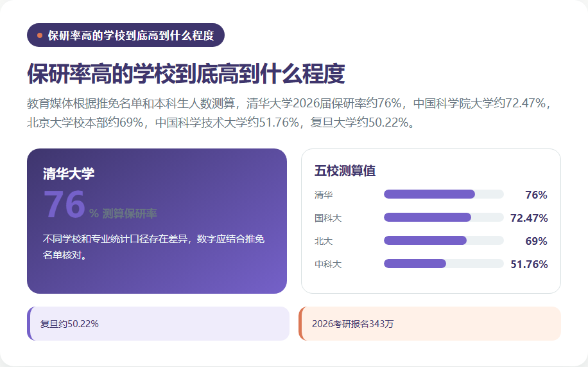Click the large 76 figure
Image resolution: width=588 pixels, height=367 pixels.
click(x=64, y=204)
